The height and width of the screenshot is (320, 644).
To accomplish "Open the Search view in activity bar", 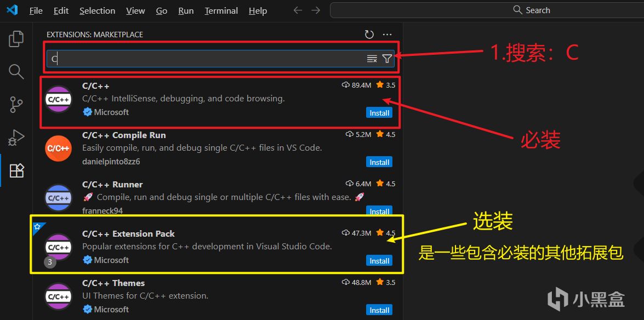I will tap(16, 71).
